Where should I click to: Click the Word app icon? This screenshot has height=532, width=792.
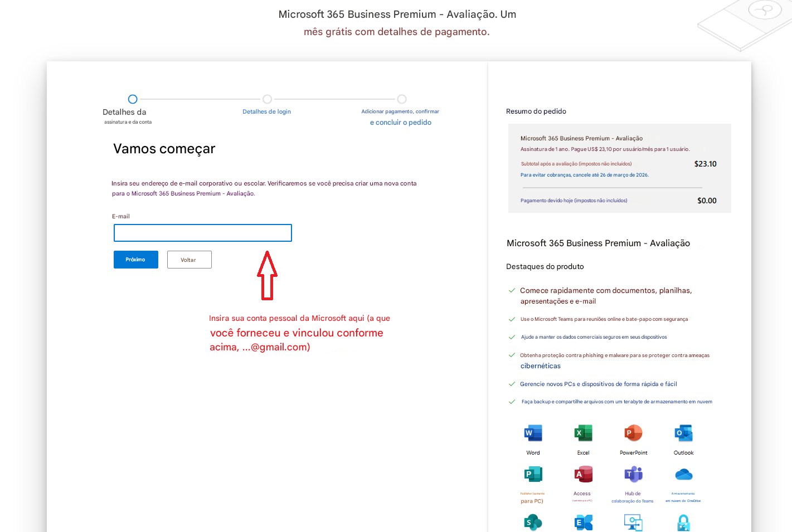coord(533,433)
